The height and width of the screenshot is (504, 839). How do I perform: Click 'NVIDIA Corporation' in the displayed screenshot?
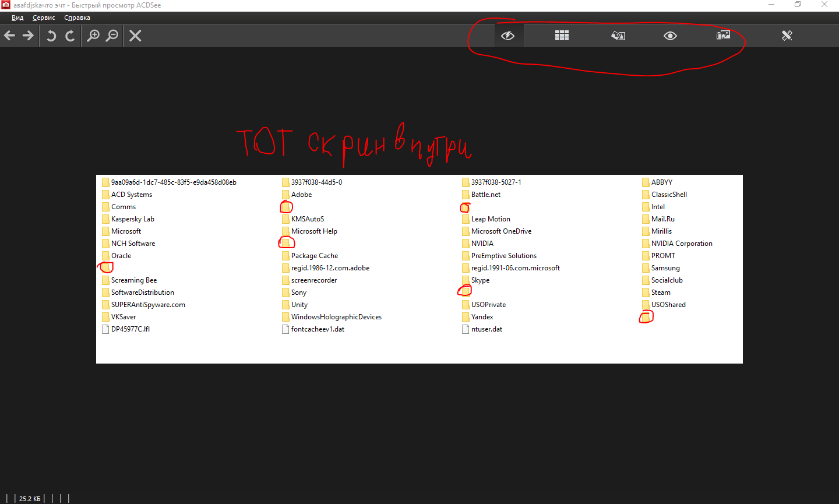point(682,244)
